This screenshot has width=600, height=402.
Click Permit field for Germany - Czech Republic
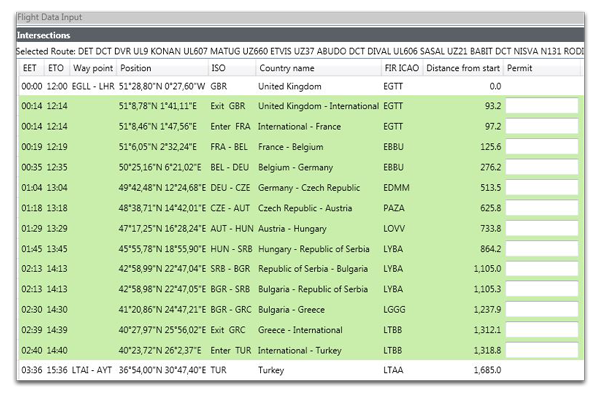542,187
